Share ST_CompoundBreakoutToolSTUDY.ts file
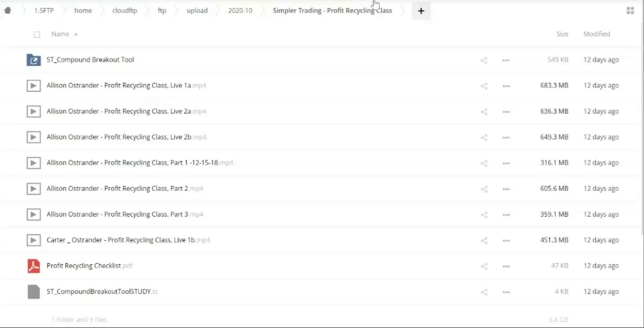This screenshot has width=644, height=328. coord(484,292)
